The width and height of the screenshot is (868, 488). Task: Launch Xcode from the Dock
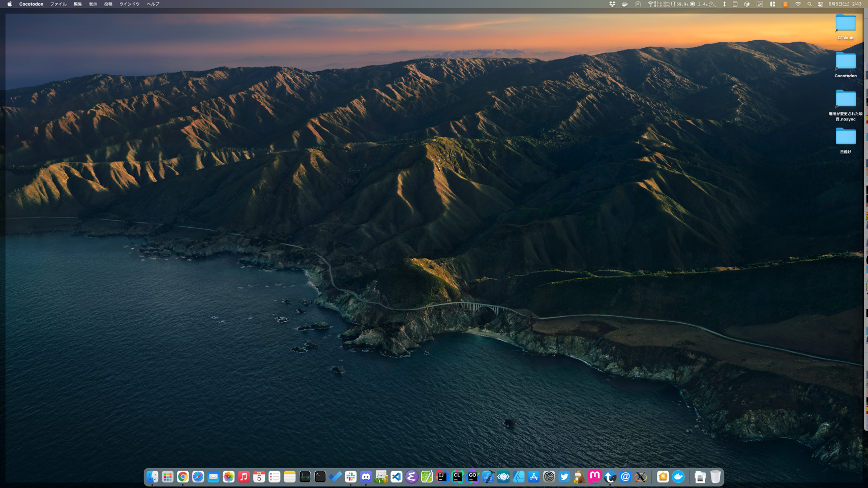(x=488, y=476)
